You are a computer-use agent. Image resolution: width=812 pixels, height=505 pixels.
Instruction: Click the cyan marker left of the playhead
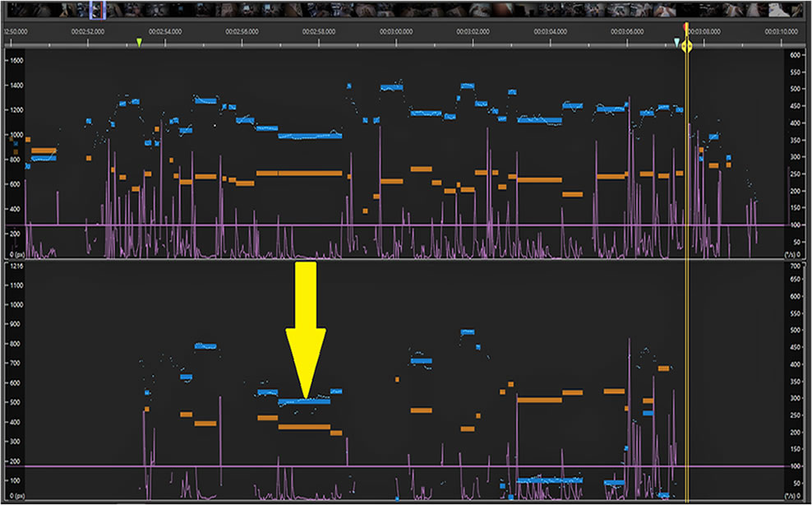coord(676,42)
